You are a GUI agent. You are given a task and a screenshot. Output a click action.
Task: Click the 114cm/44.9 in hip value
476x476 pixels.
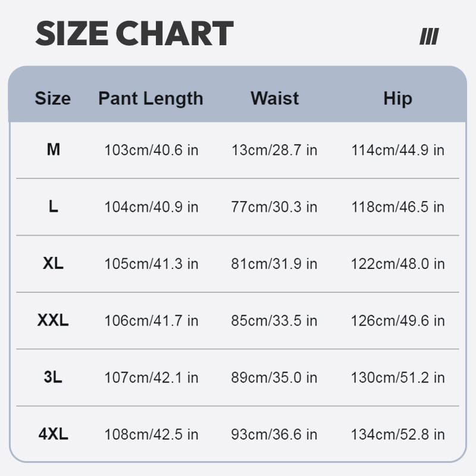pyautogui.click(x=397, y=150)
